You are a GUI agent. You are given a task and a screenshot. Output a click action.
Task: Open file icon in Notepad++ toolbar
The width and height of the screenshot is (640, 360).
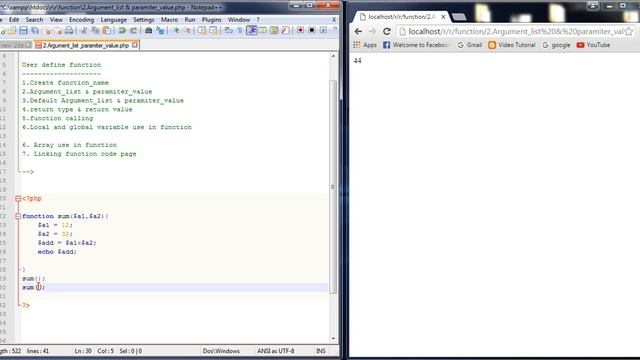tap(12, 31)
